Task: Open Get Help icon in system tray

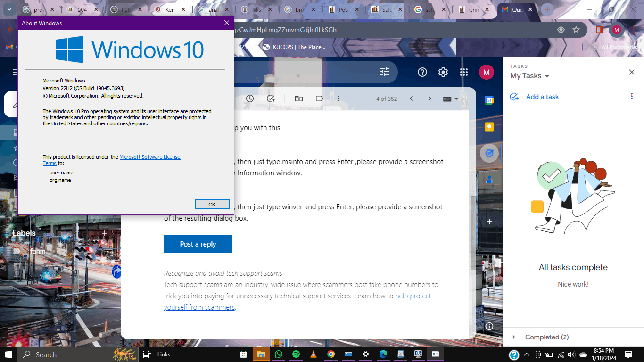Action: pos(514,354)
